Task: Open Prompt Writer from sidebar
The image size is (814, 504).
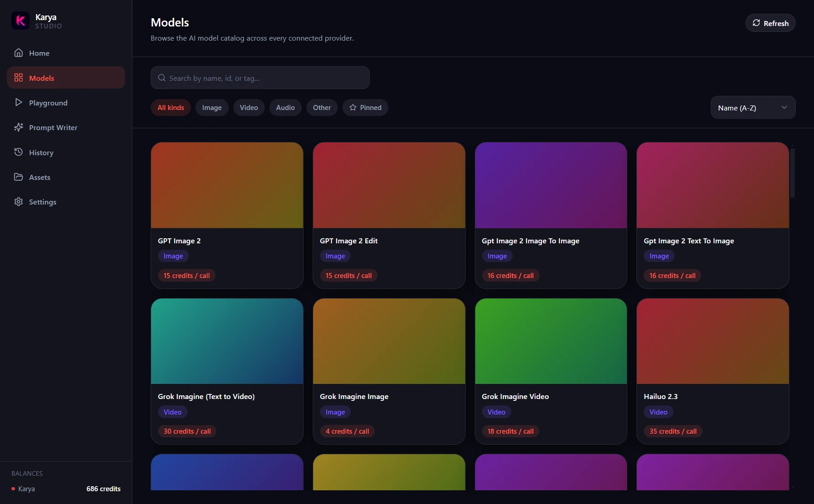Action: [66, 127]
